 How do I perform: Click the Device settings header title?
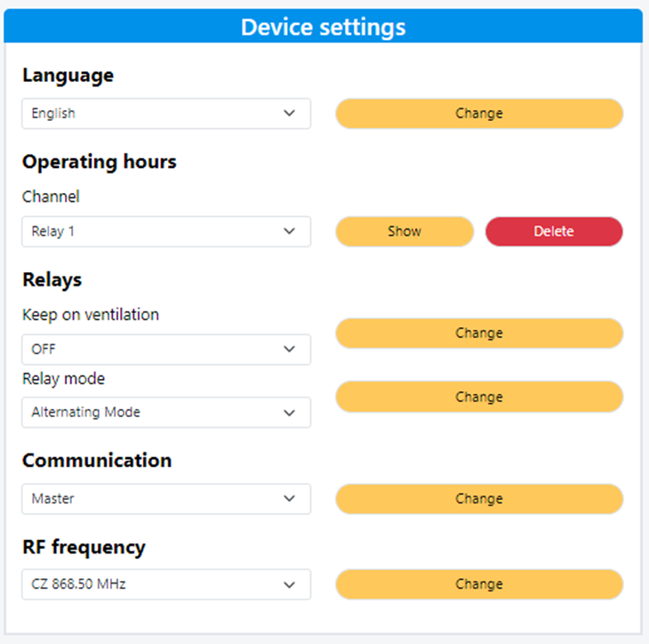(x=323, y=27)
